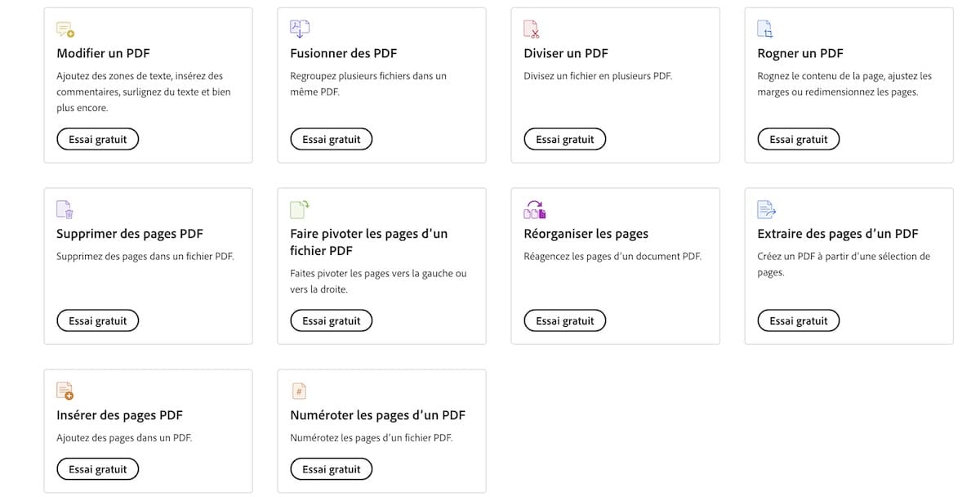Screen dimensions: 980x497
Task: Start Essai gratuit for Rogner un PDF
Action: tap(799, 140)
